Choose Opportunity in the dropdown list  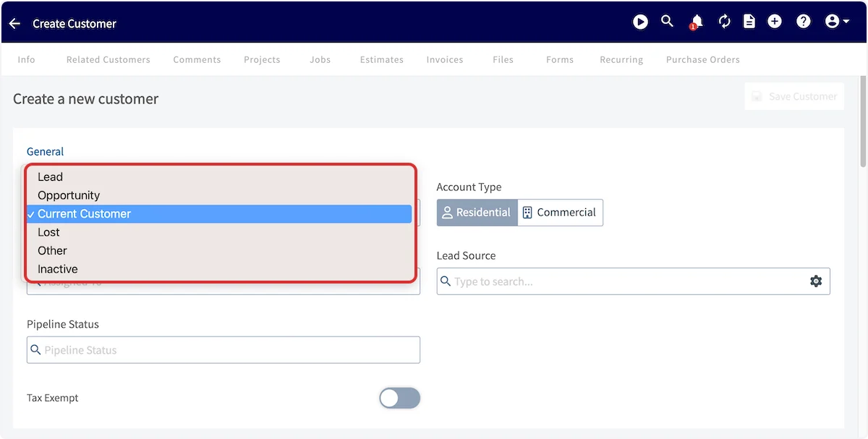pyautogui.click(x=219, y=195)
